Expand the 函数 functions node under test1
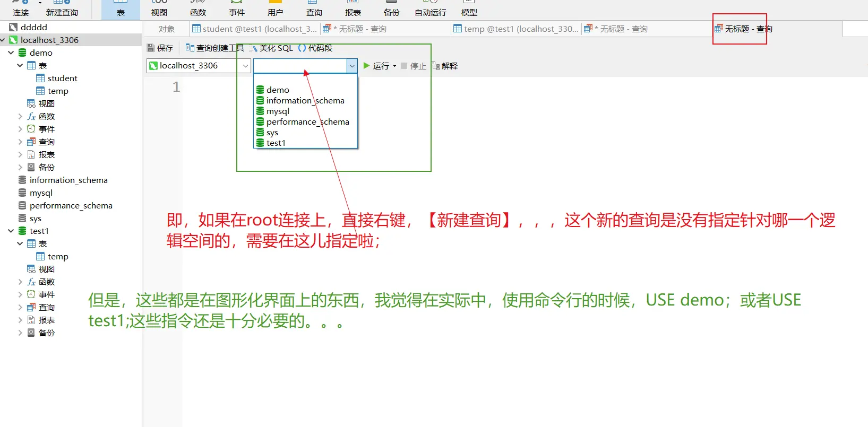The height and width of the screenshot is (427, 868). pos(20,282)
